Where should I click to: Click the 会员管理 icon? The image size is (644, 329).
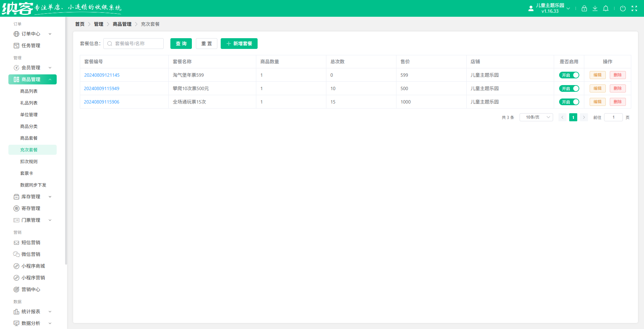(x=16, y=68)
